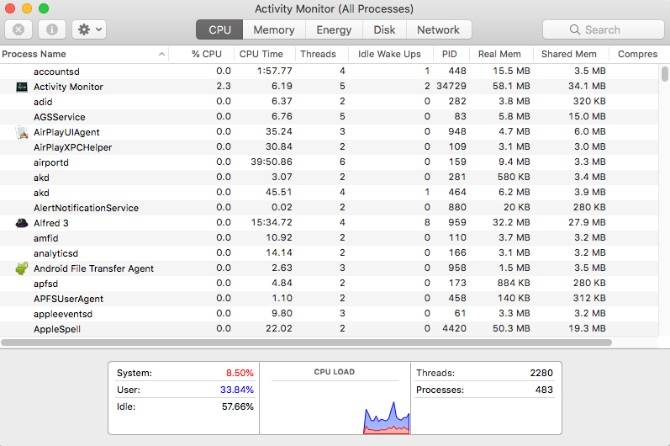This screenshot has width=670, height=446.
Task: Click the quit process stop icon
Action: coord(18,29)
